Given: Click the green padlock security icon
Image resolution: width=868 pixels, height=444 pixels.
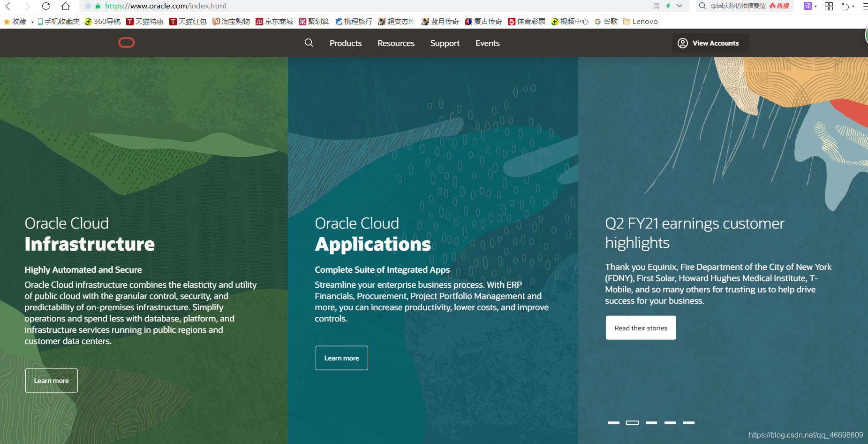Looking at the screenshot, I should pos(98,6).
